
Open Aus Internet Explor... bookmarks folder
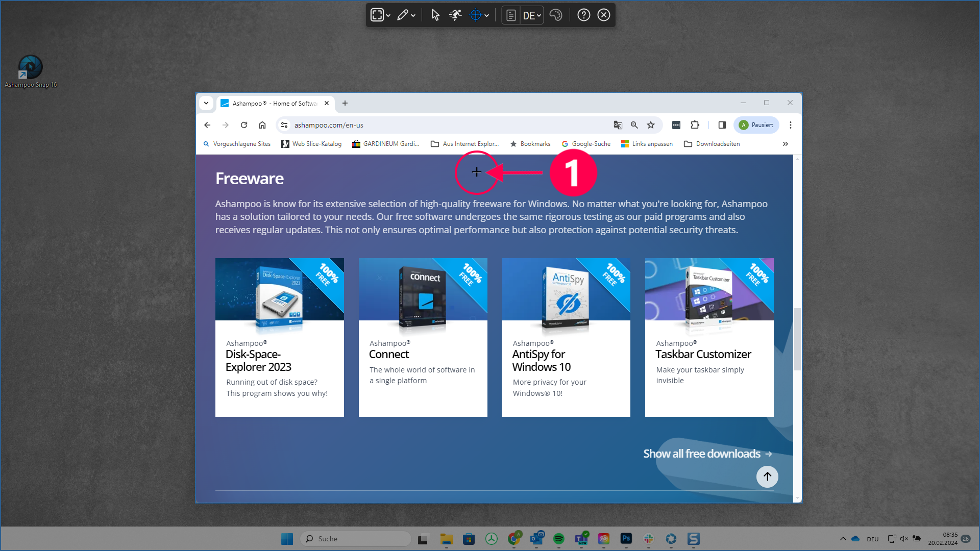pos(465,144)
